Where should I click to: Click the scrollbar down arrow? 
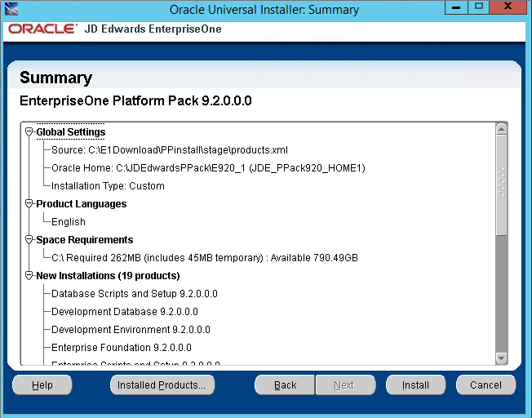tap(502, 358)
